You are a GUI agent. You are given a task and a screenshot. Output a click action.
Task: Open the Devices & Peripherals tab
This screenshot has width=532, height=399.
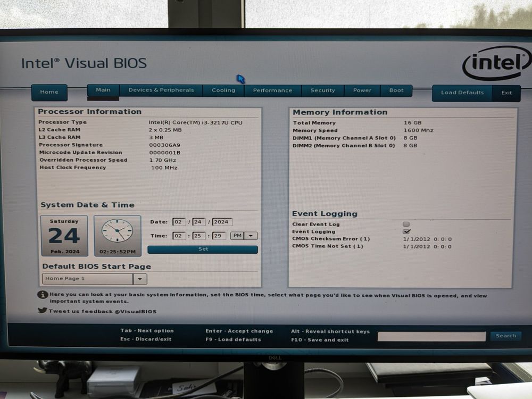(161, 90)
